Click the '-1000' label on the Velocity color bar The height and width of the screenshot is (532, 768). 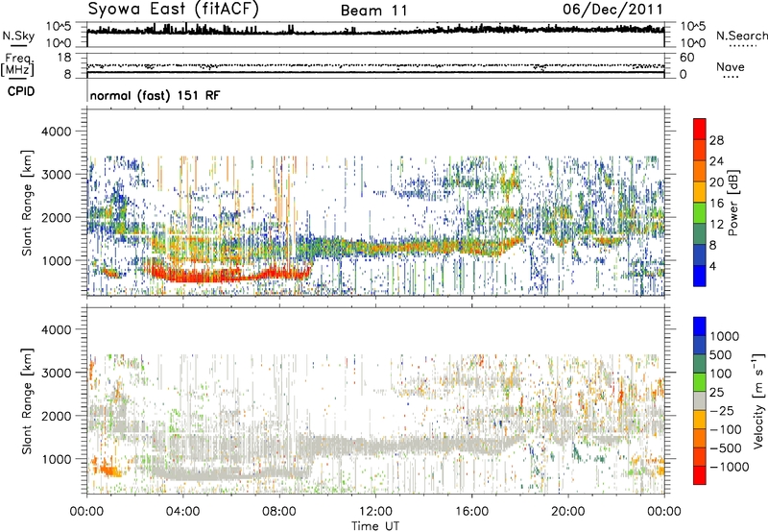pyautogui.click(x=729, y=467)
